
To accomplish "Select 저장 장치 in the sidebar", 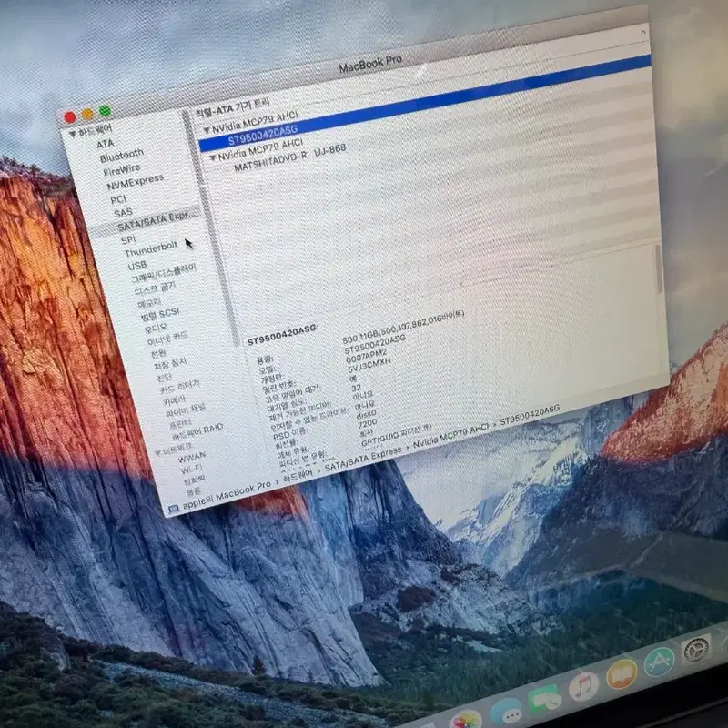I will (170, 363).
